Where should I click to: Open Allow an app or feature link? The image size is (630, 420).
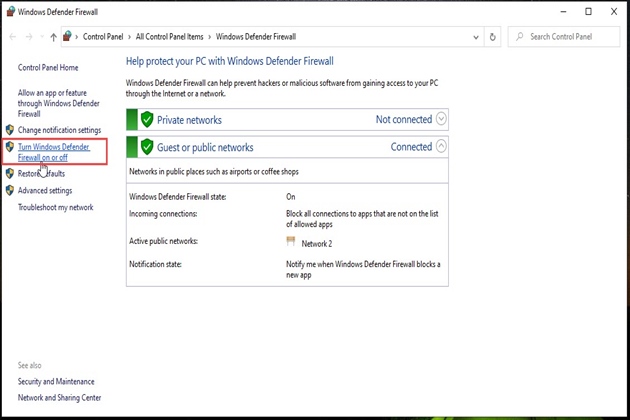pos(58,103)
